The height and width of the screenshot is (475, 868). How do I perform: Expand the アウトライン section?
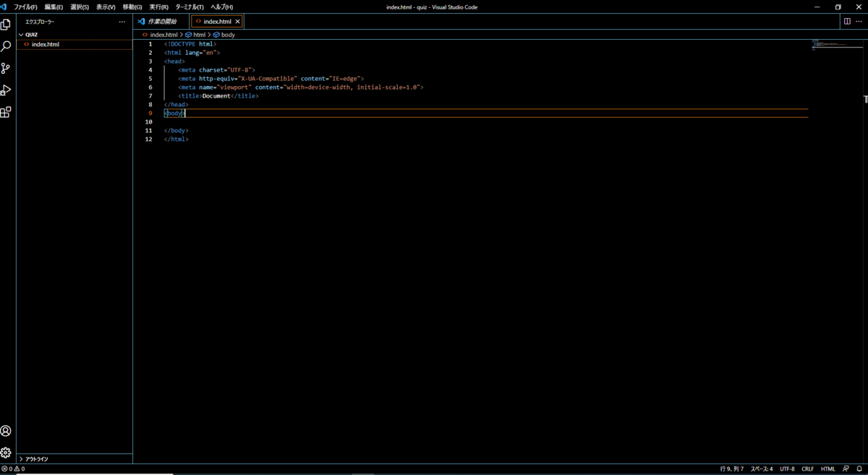[75, 459]
